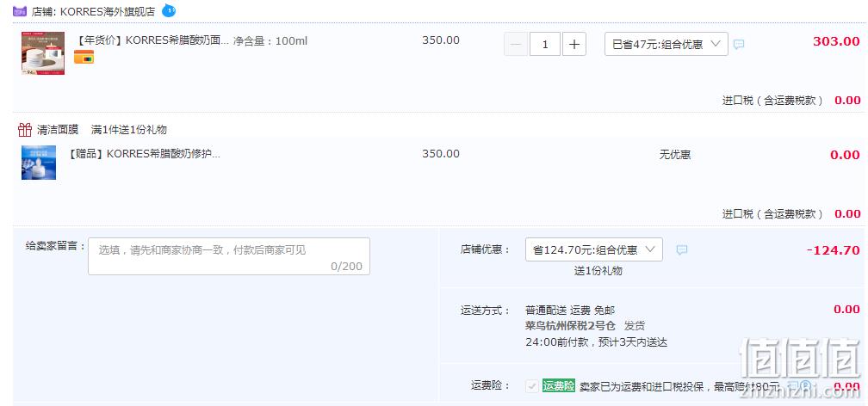Click the 菜鸟杭州保税2号仓 warehouse text
Image resolution: width=868 pixels, height=406 pixels.
570,325
